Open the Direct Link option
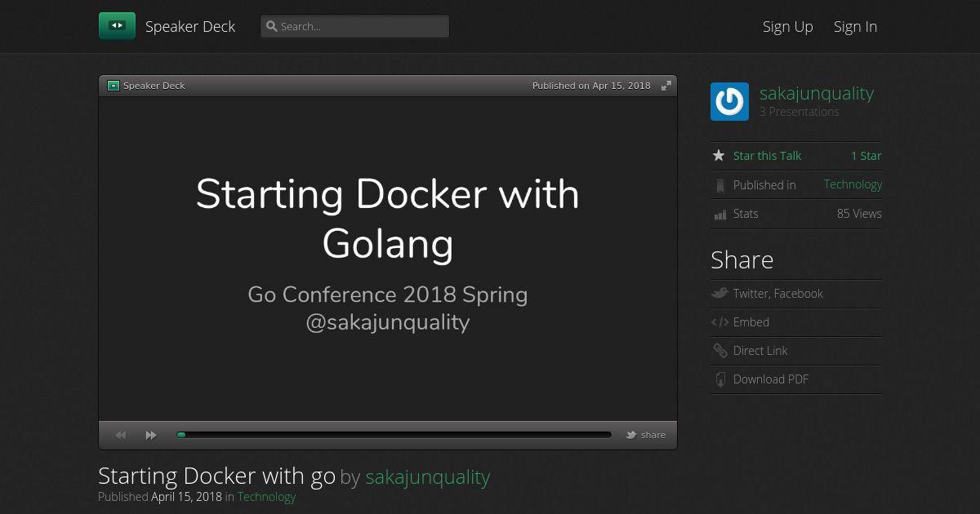The image size is (980, 514). pyautogui.click(x=760, y=351)
